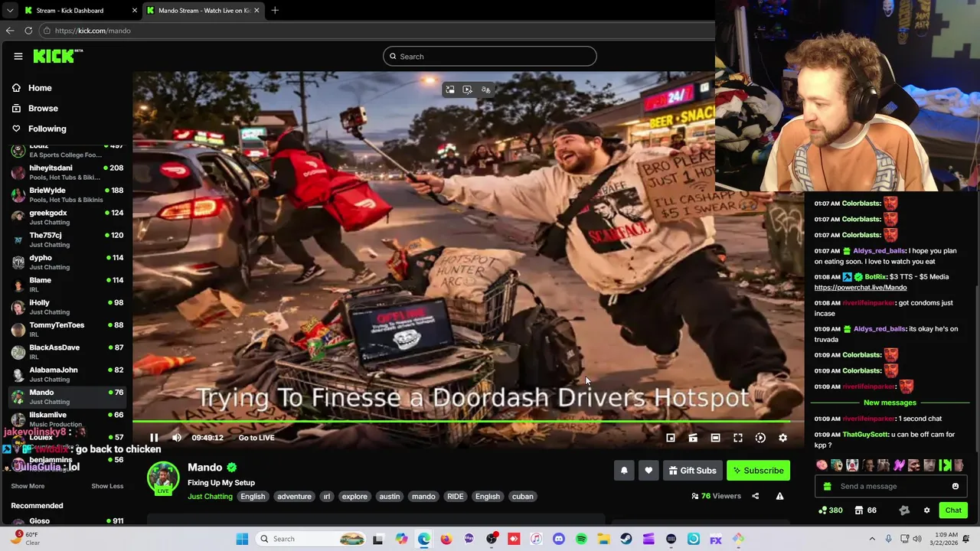This screenshot has width=980, height=551.
Task: Open iHolly channel in sidebar
Action: pyautogui.click(x=67, y=307)
